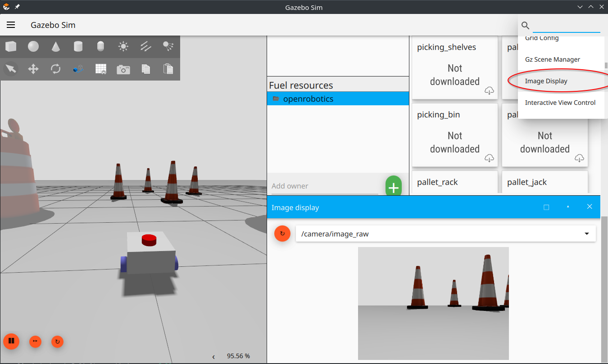
Task: Insert a sphere shape
Action: tap(33, 46)
